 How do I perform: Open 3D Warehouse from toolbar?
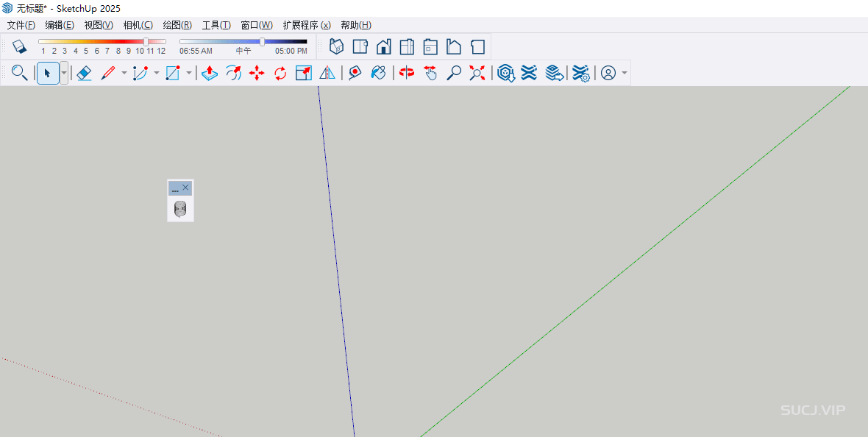point(505,73)
